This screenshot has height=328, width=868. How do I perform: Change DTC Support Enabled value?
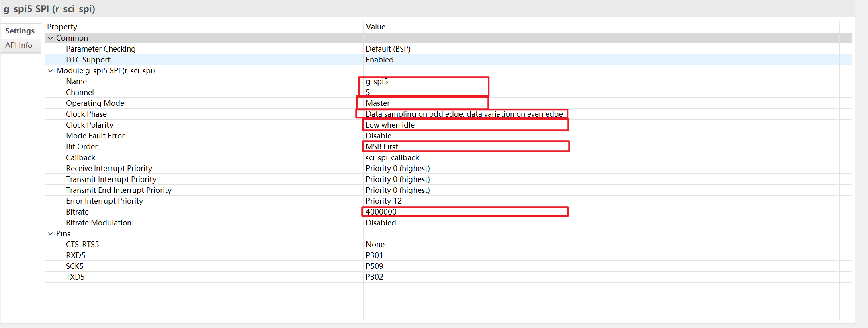pos(380,60)
